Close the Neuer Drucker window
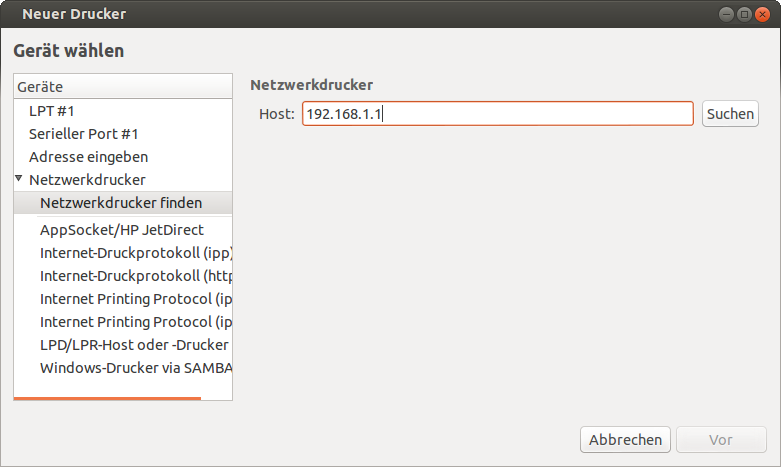Viewport: 781px width, 467px height. point(762,14)
